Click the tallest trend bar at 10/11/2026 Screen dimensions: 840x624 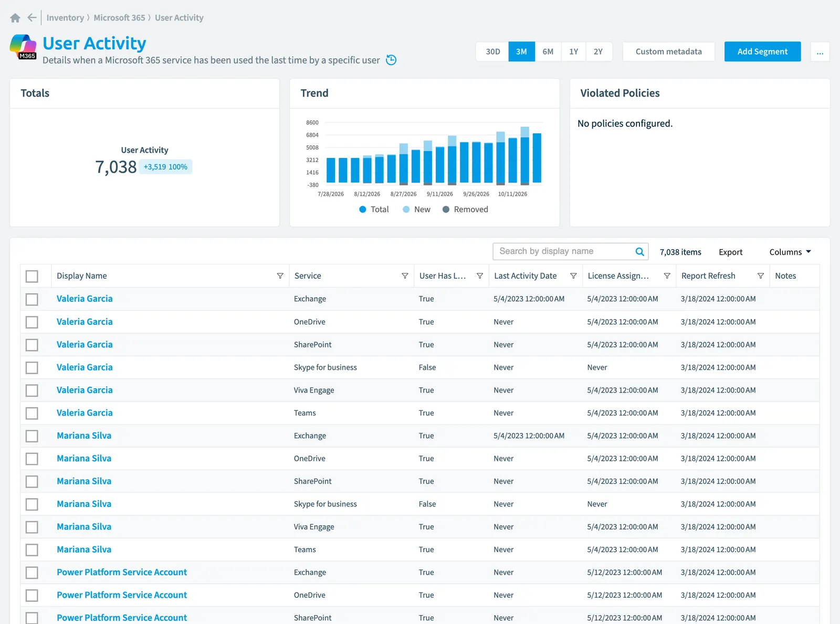[x=525, y=155]
